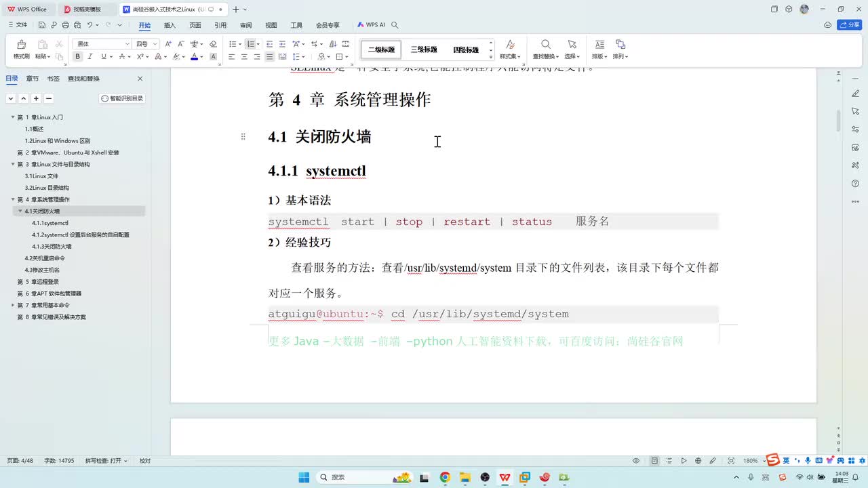Increase paragraph indent

pyautogui.click(x=282, y=44)
